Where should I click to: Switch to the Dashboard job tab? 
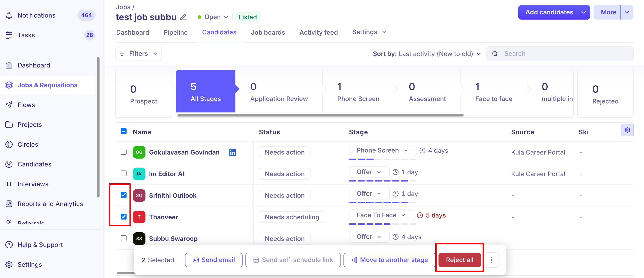[132, 32]
